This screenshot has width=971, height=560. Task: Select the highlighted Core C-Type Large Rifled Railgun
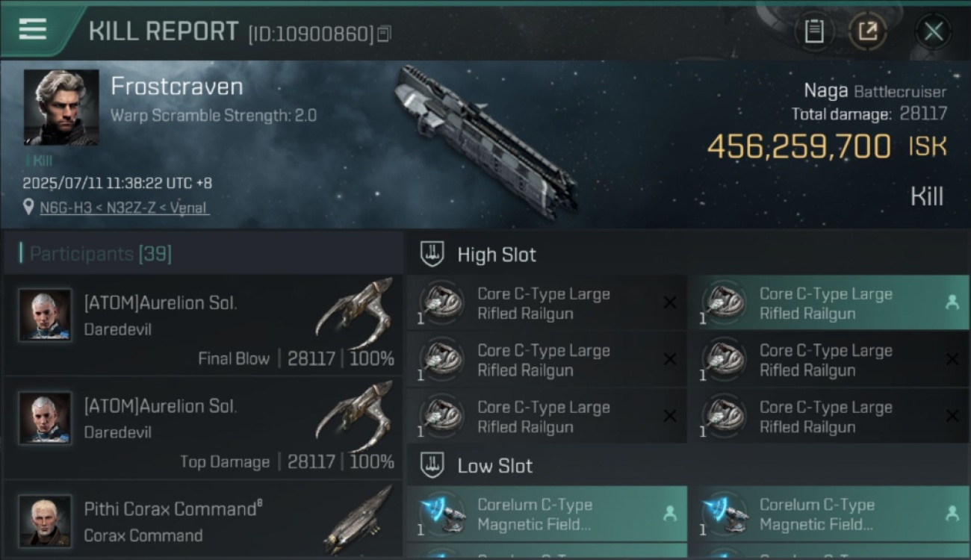click(828, 303)
